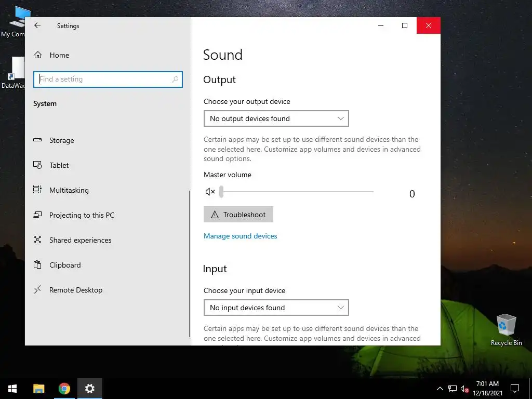Select the DataWag desktop shortcut

point(13,73)
